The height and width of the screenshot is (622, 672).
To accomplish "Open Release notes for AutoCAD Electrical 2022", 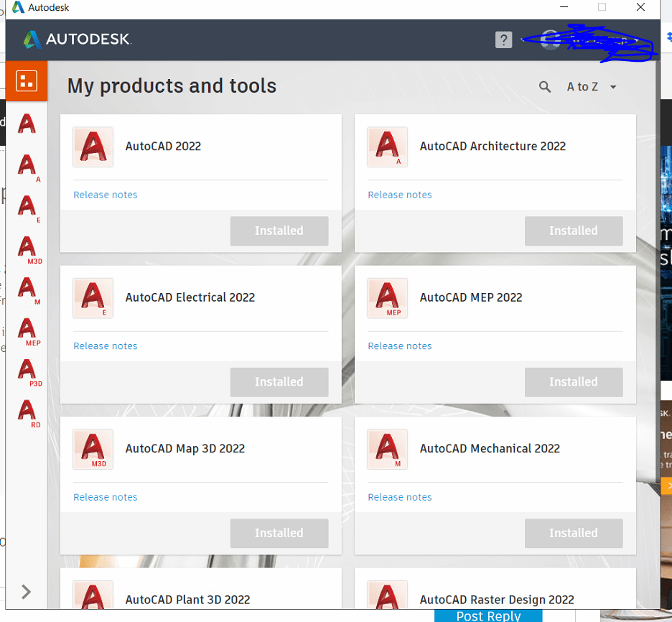I will [x=106, y=346].
